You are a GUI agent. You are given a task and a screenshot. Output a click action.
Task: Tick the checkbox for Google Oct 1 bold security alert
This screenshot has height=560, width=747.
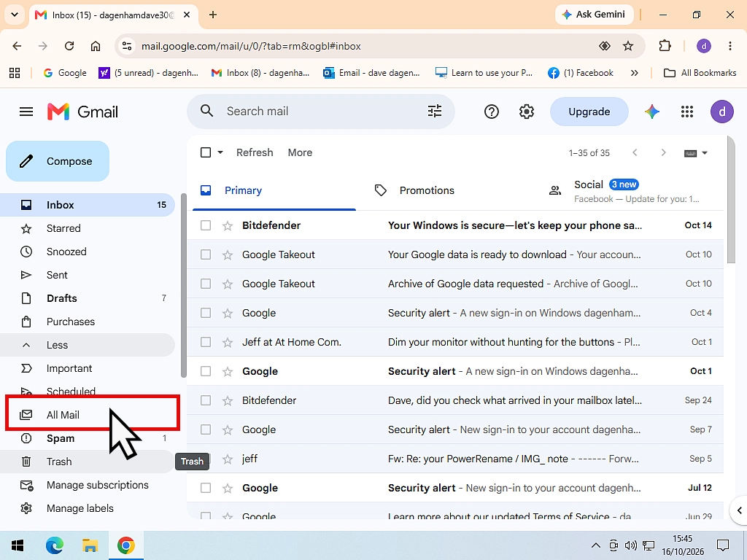click(205, 371)
